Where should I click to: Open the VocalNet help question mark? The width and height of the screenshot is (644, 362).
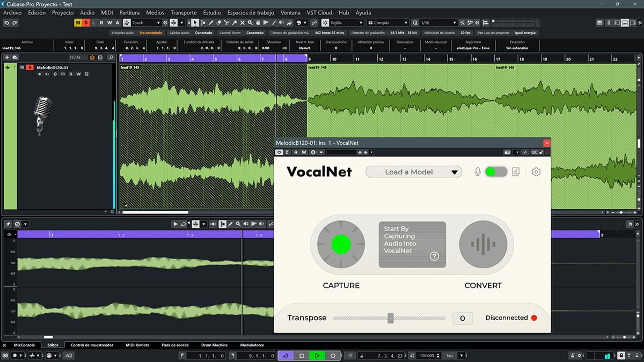435,256
